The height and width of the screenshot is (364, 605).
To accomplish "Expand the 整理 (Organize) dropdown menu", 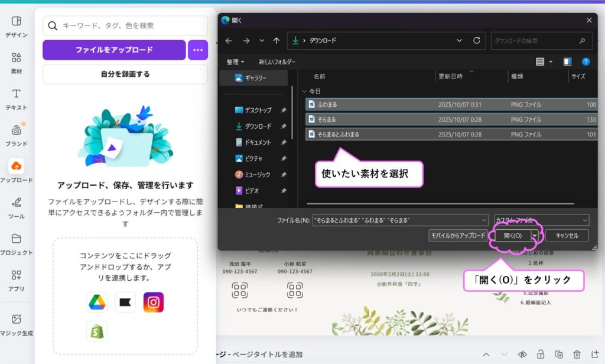I will (x=235, y=61).
